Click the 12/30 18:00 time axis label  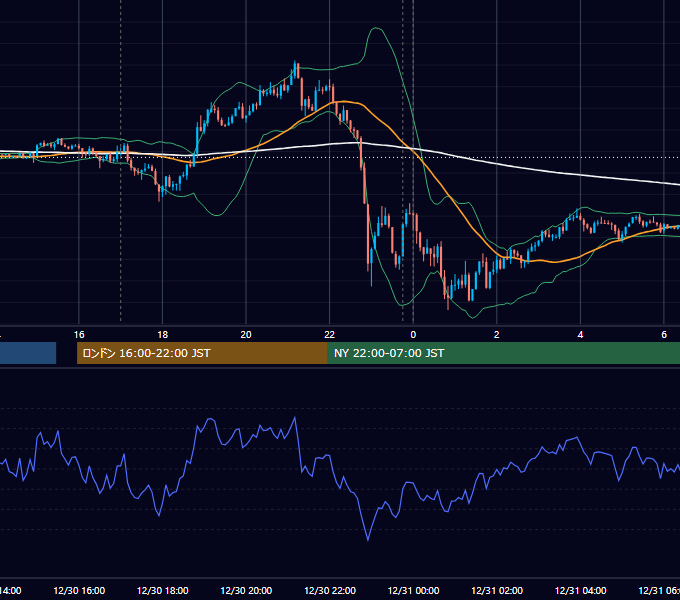(x=163, y=590)
